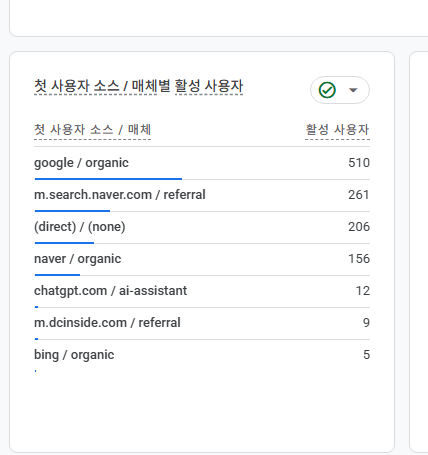
Task: Click the value 261 for naver referral
Action: tap(359, 195)
